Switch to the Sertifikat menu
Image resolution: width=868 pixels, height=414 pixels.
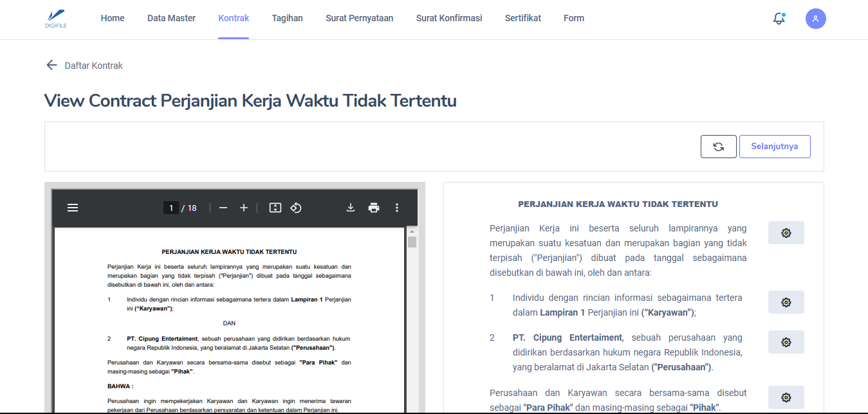[x=522, y=18]
